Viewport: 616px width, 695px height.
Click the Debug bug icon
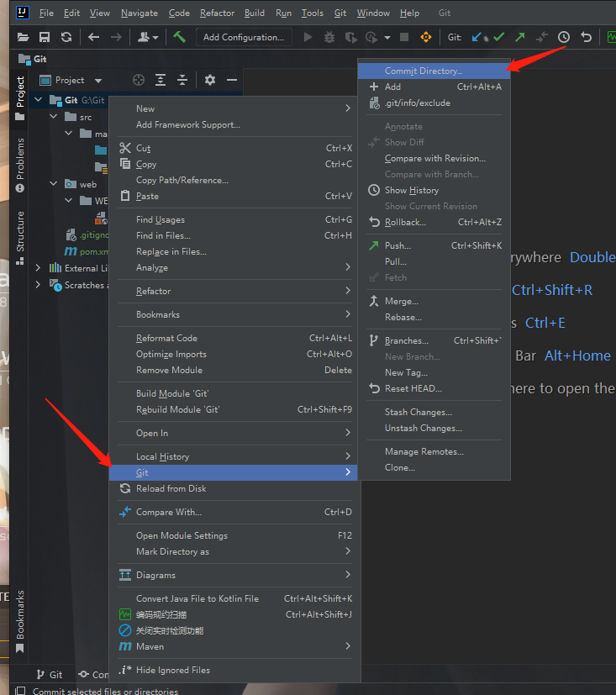(x=329, y=37)
